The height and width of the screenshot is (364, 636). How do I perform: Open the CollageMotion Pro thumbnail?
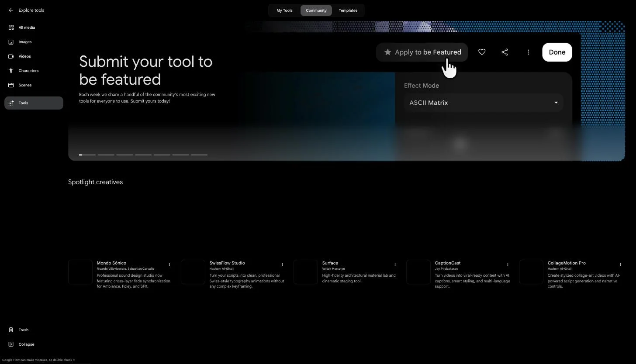point(531,272)
